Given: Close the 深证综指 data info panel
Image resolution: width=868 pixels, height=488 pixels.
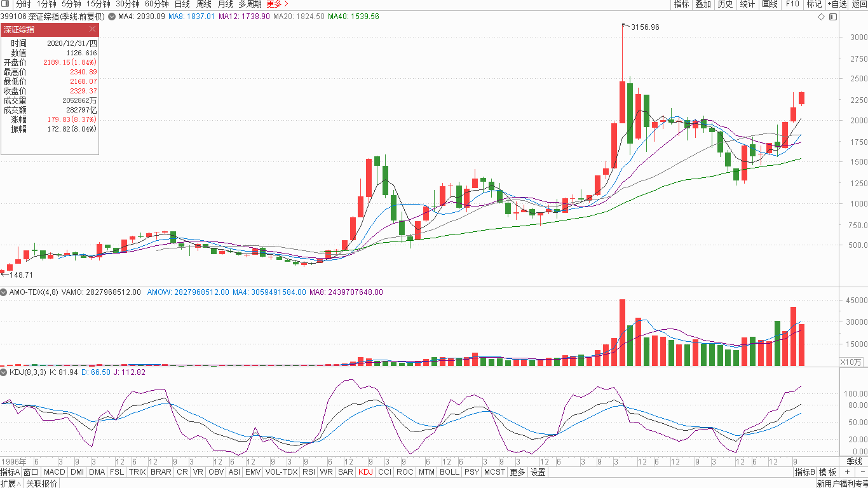Looking at the screenshot, I should tap(92, 29).
